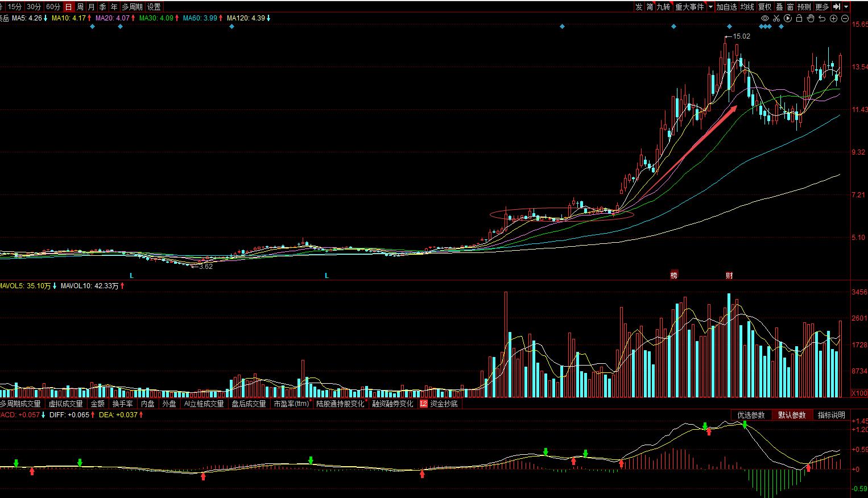Select the scissors cut tool icon
Viewport: 868px width, 498px height.
[x=776, y=18]
